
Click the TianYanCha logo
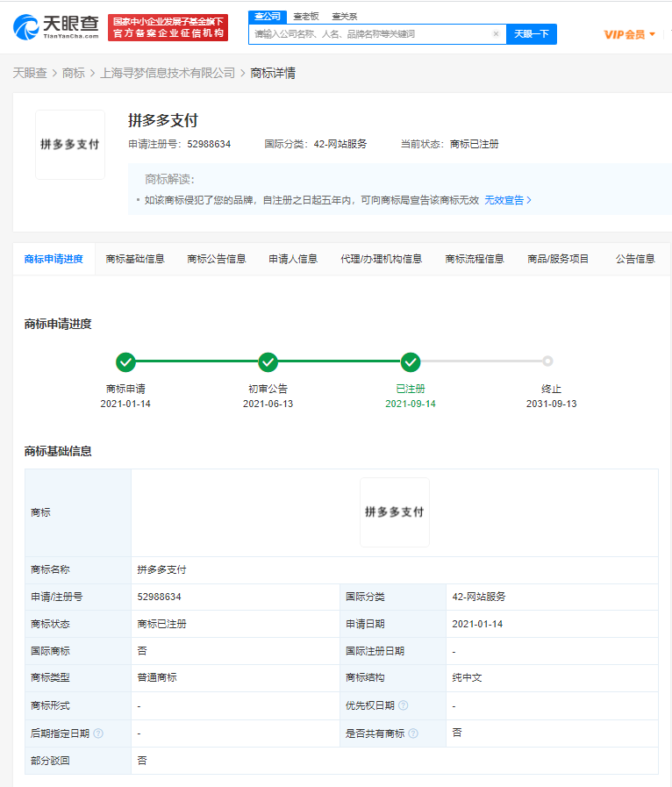54,27
